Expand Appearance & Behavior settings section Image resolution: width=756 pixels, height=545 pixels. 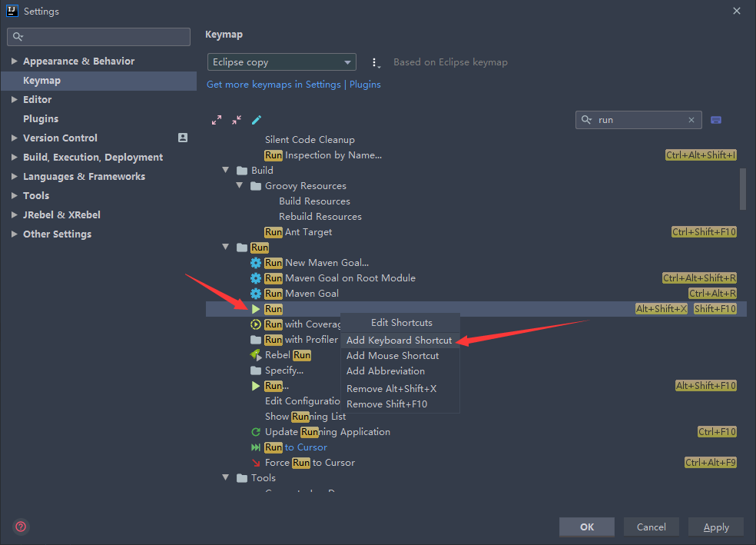click(x=15, y=61)
